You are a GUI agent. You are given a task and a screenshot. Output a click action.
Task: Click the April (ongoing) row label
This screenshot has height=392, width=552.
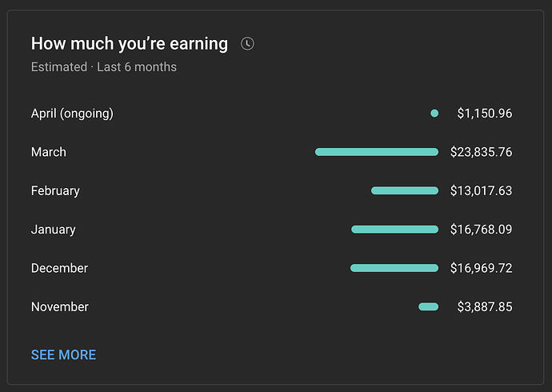(x=72, y=114)
